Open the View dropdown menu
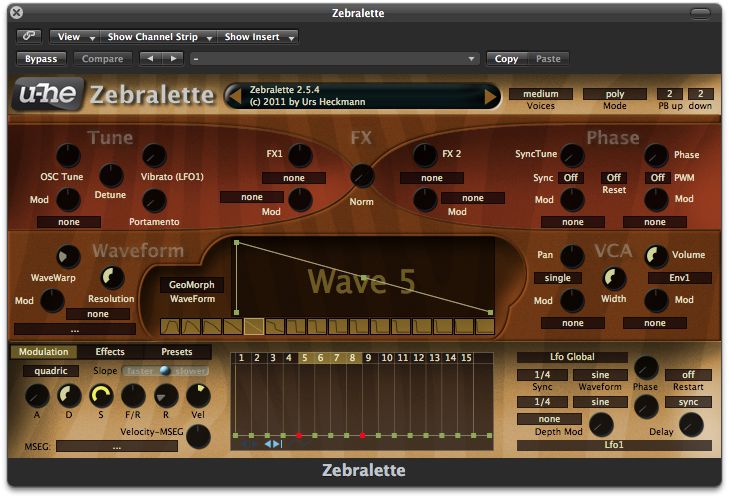The height and width of the screenshot is (498, 729). (x=73, y=36)
